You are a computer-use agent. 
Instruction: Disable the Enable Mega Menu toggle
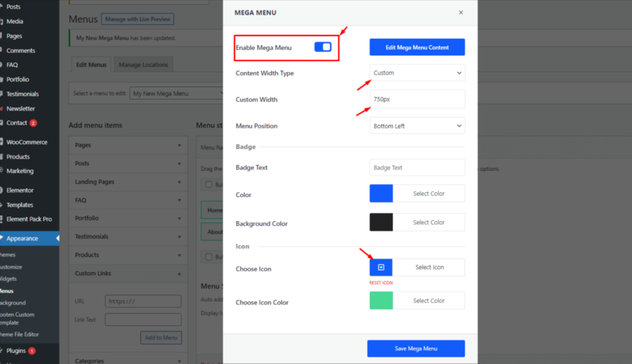click(323, 47)
